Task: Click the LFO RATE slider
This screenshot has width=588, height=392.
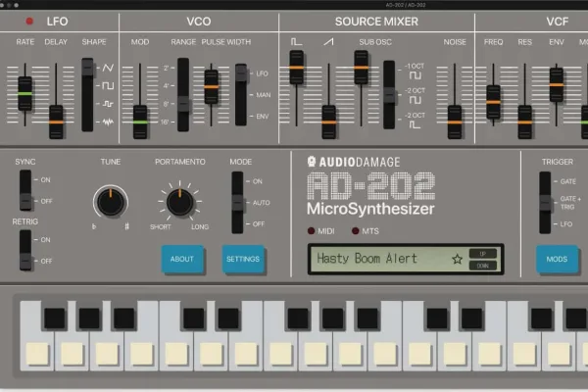Action: point(25,94)
